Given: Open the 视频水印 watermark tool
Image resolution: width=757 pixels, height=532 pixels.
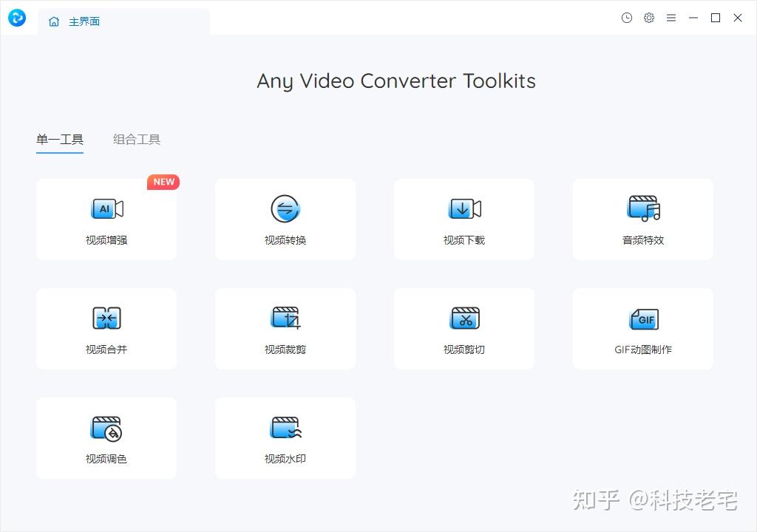Looking at the screenshot, I should click(285, 437).
